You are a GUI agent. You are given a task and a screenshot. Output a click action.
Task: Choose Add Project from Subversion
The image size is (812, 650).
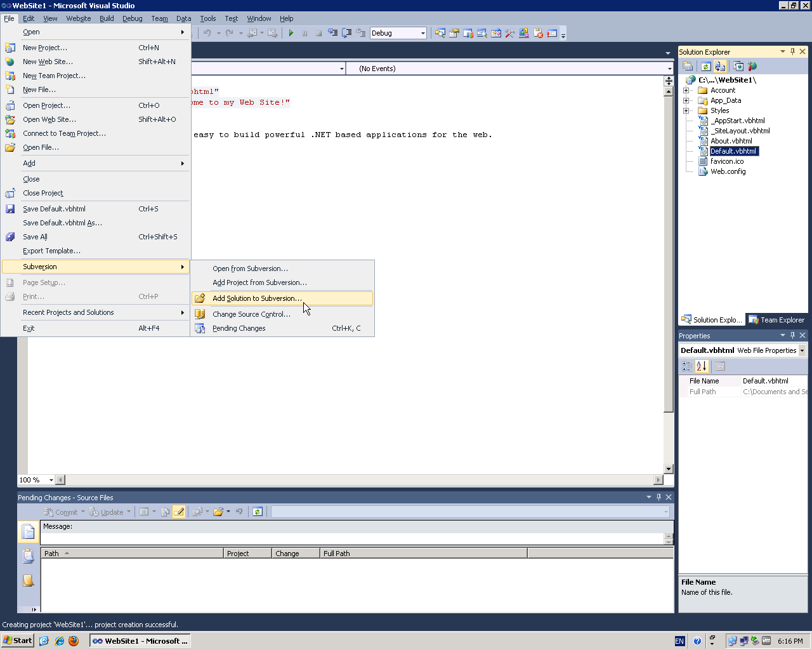pos(282,282)
